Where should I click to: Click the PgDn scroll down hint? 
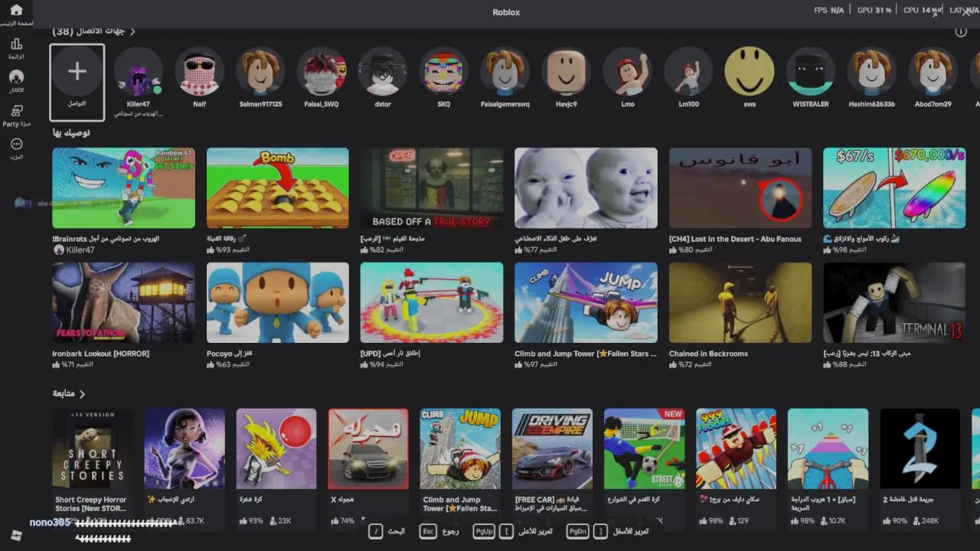tap(577, 531)
